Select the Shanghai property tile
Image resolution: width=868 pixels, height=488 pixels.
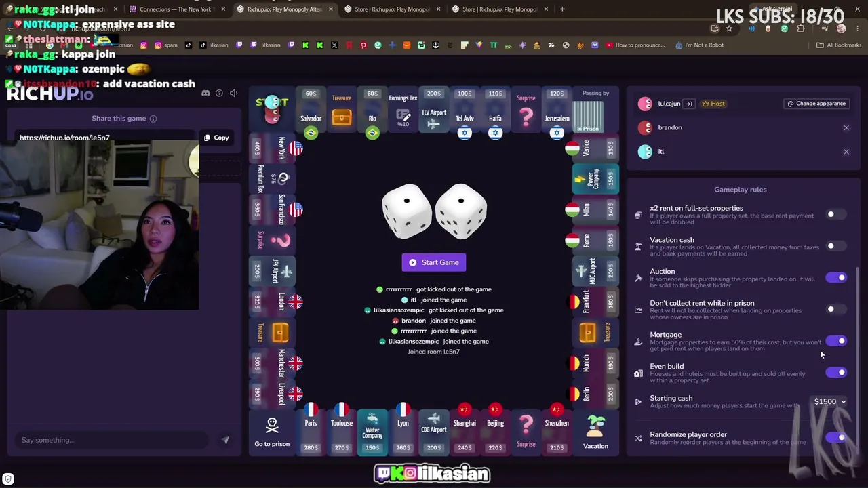(x=465, y=432)
